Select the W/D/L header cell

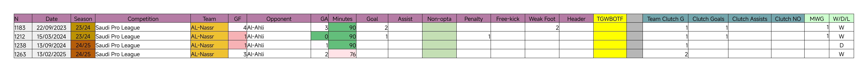pos(841,19)
